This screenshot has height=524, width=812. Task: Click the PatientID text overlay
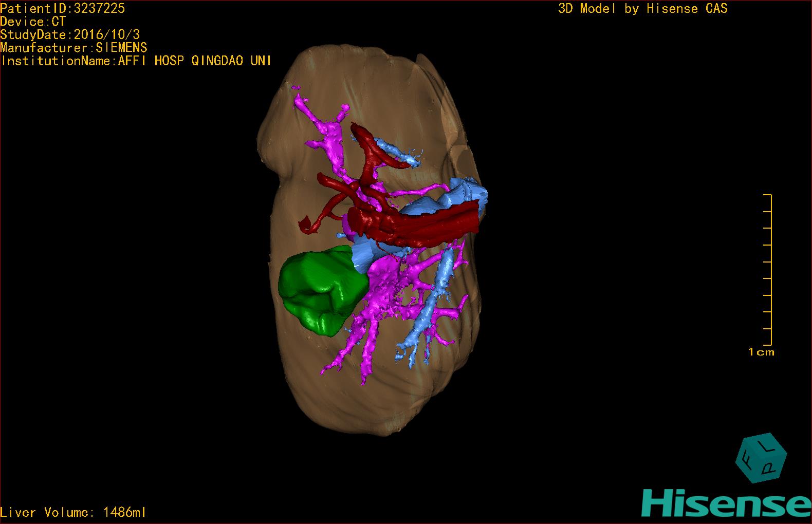(x=63, y=8)
